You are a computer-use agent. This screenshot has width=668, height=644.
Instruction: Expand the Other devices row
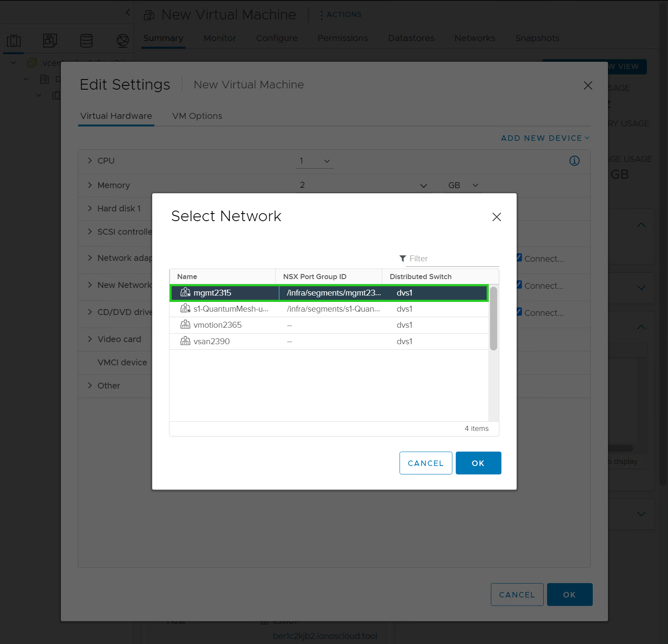pyautogui.click(x=90, y=386)
